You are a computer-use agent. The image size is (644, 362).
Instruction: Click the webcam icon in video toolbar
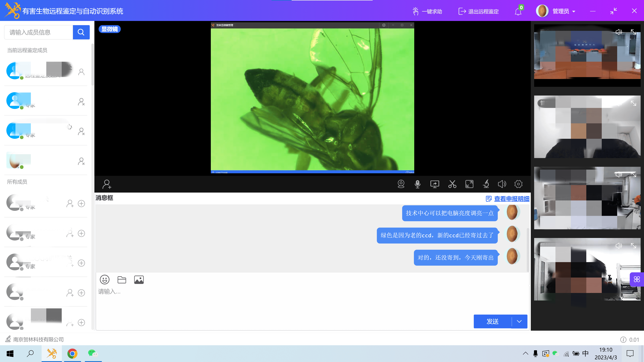coord(401,184)
